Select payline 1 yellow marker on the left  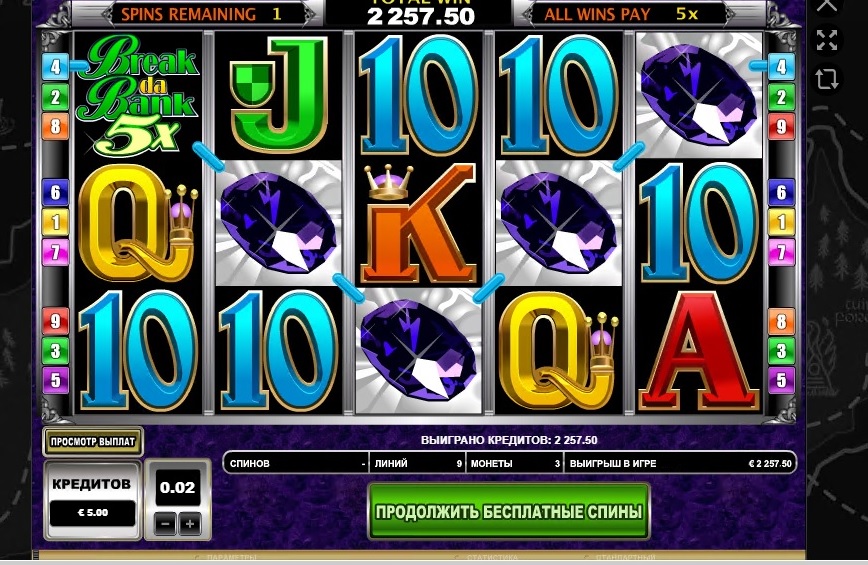coord(55,222)
